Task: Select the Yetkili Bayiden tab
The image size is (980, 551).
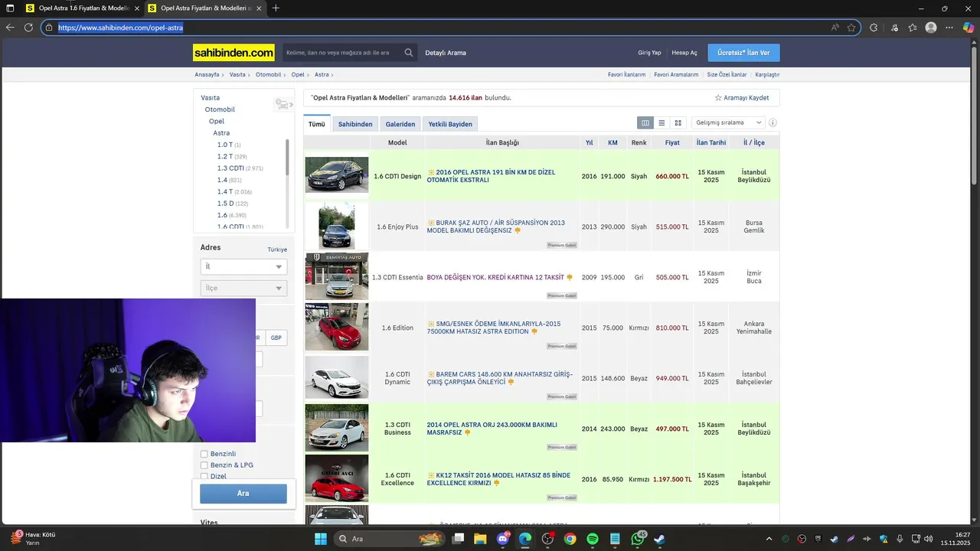Action: [x=450, y=124]
